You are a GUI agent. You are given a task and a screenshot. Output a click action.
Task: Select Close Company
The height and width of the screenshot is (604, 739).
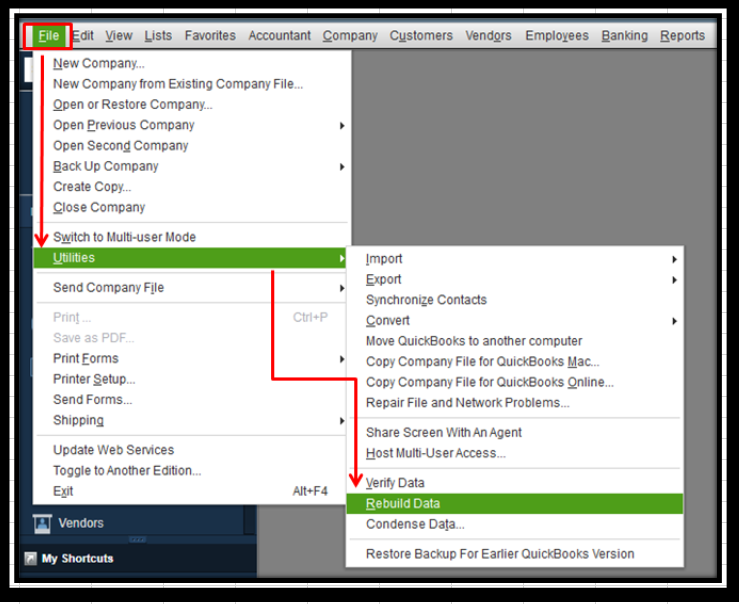point(191,207)
